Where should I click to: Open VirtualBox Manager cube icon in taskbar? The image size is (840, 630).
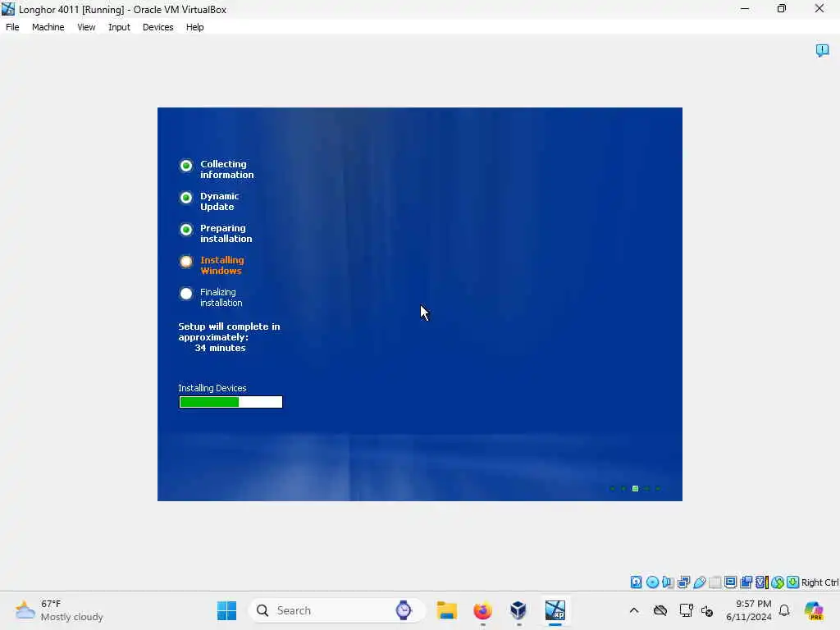(518, 610)
